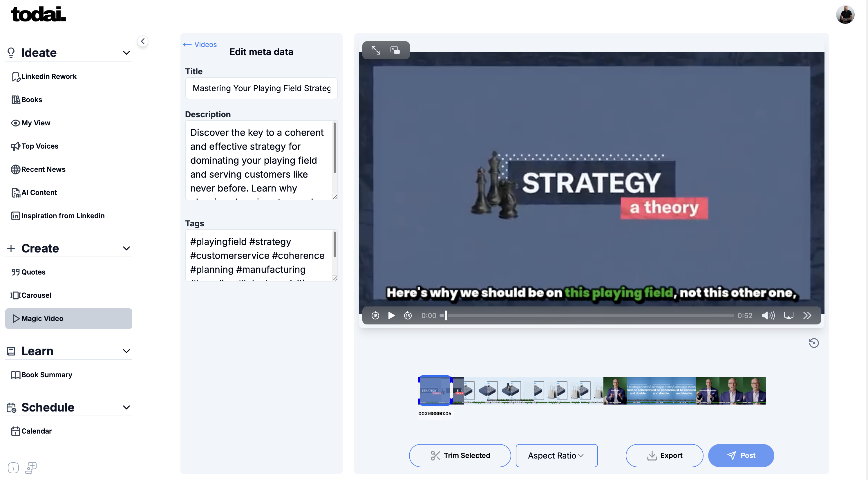Skip video forward 15 seconds
868x480 pixels.
click(408, 315)
